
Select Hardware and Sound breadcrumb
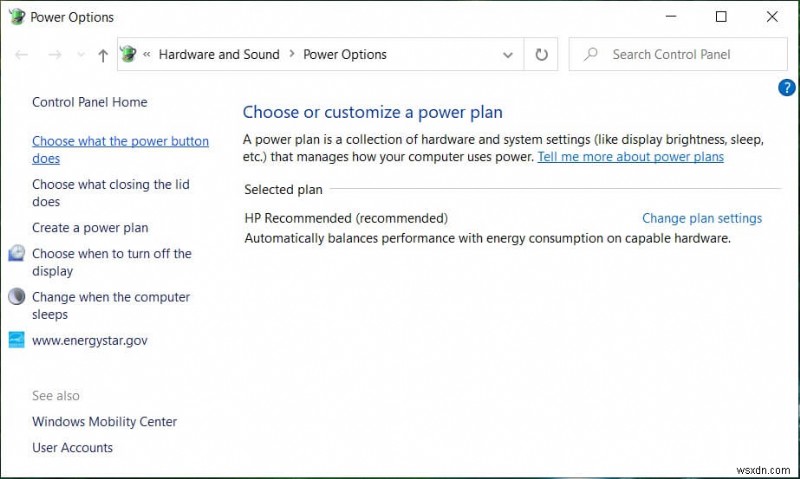point(219,55)
